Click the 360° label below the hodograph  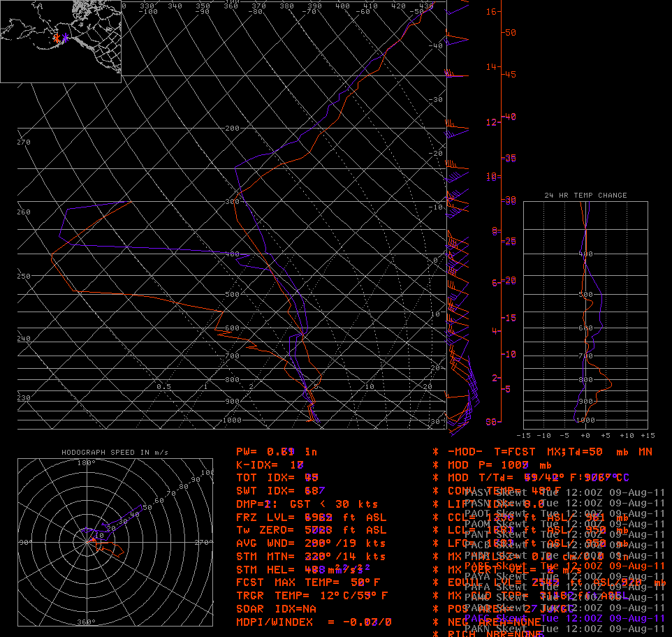tap(86, 622)
